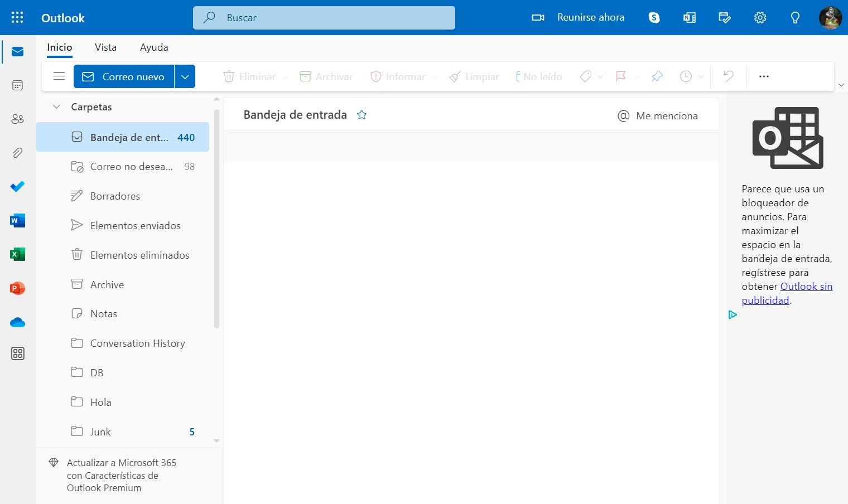Open the Files paperclip icon

coord(17,152)
